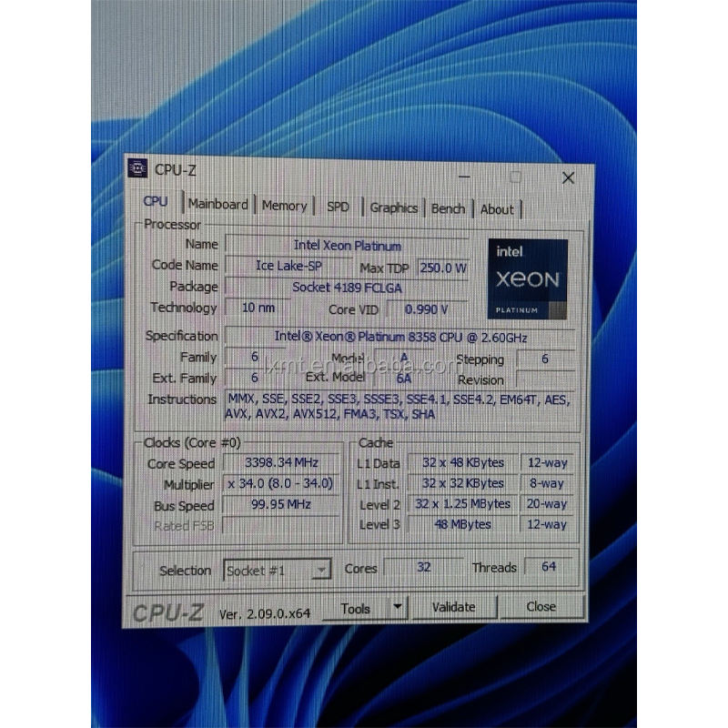Click the Code Name value Ice Lake-SP
Screen dimensions: 728x728
point(288,266)
